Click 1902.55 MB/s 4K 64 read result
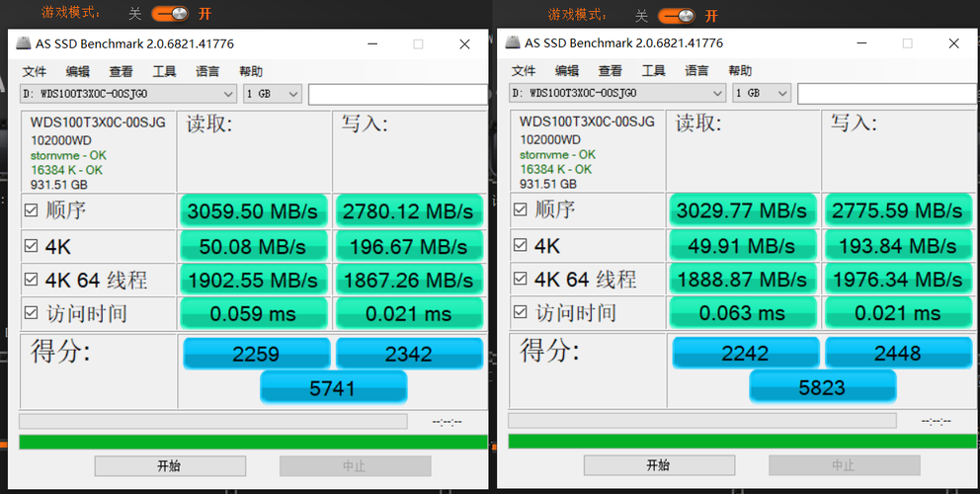The width and height of the screenshot is (980, 494). pyautogui.click(x=253, y=280)
